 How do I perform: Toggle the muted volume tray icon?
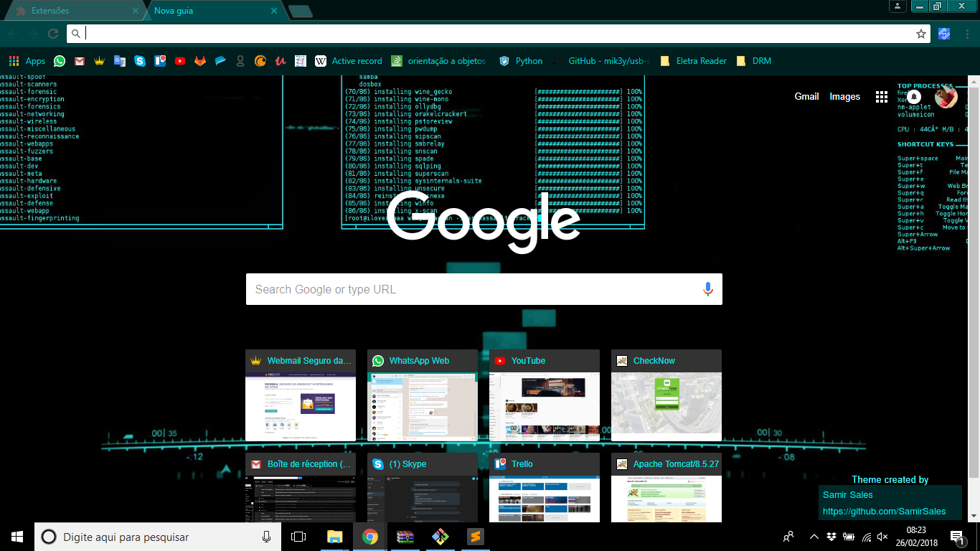[883, 537]
